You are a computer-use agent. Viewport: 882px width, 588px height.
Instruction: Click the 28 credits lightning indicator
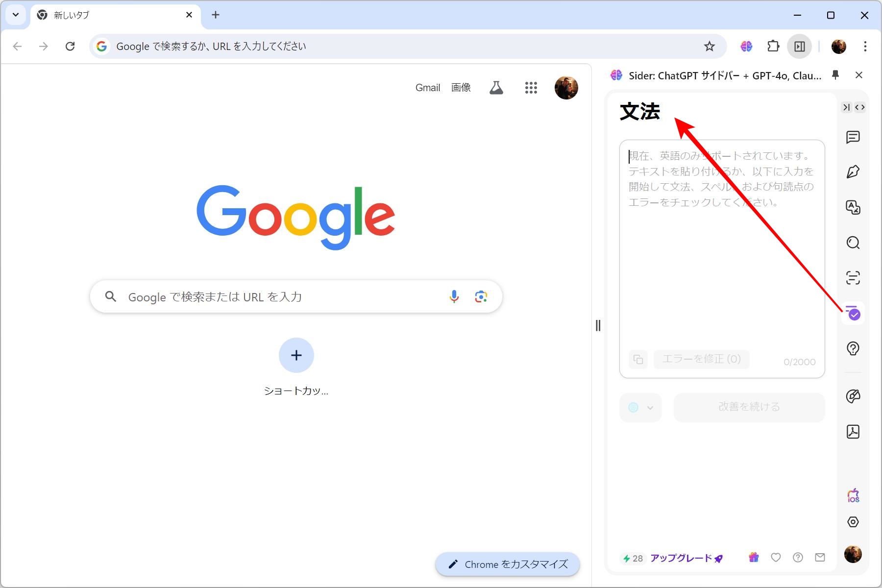[633, 558]
